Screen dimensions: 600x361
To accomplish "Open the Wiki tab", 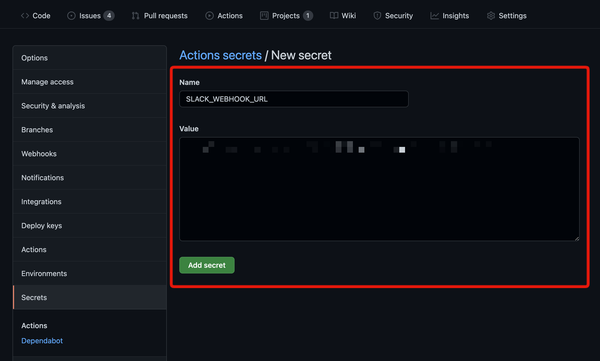I will tap(343, 16).
